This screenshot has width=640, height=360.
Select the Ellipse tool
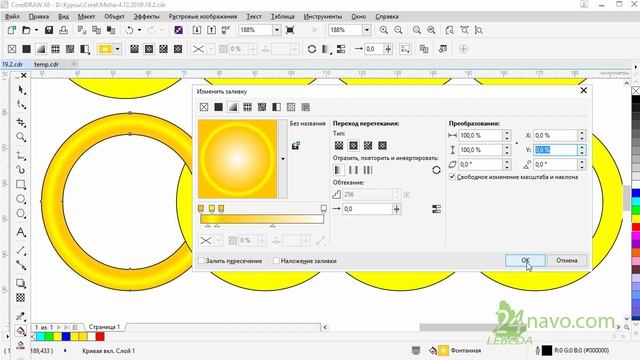tap(21, 199)
